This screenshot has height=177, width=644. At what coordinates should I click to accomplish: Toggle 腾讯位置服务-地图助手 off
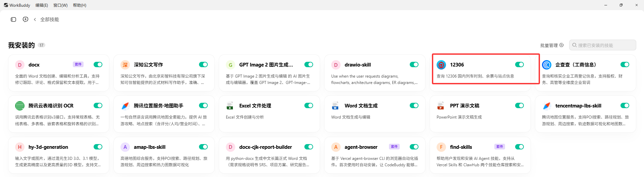coord(203,105)
